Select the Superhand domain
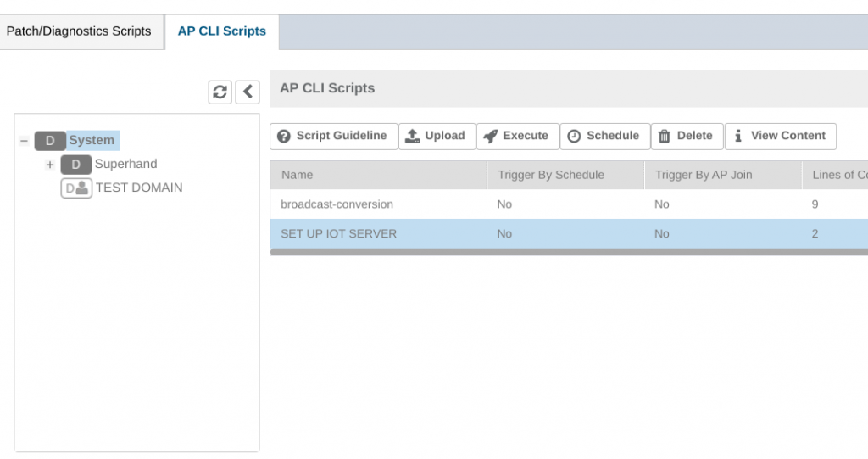Viewport: 868px width, 459px height. [x=125, y=165]
